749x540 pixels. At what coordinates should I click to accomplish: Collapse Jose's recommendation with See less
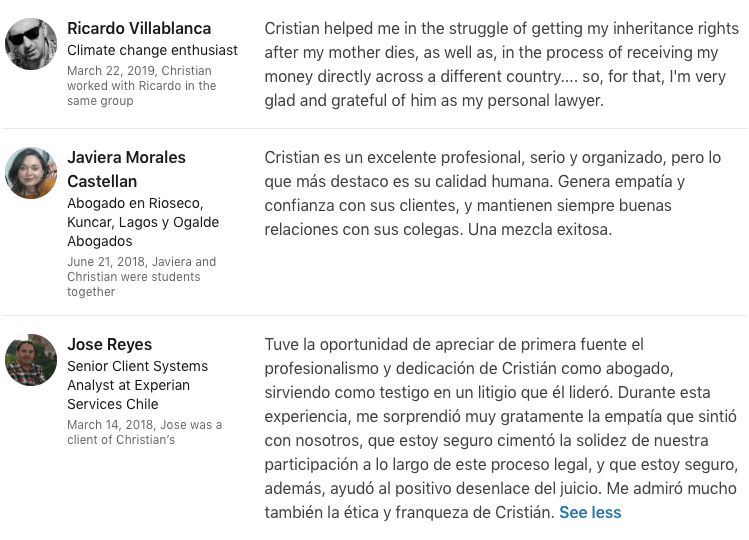click(x=590, y=512)
